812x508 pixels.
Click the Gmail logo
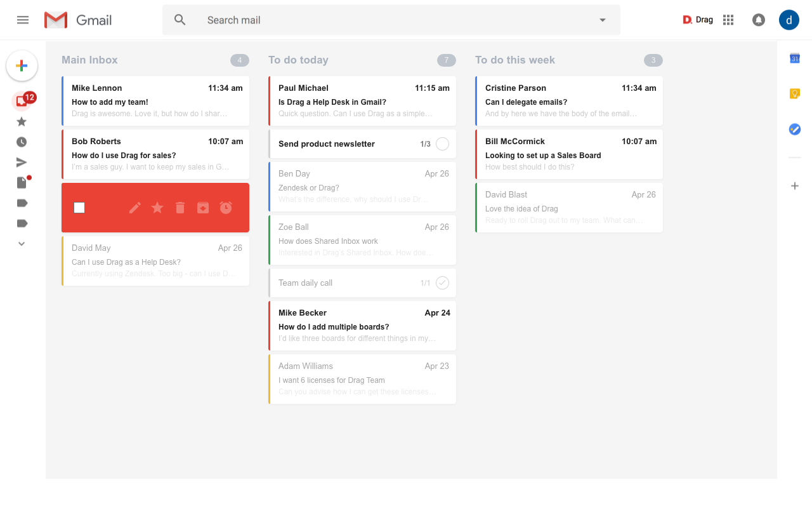point(78,20)
